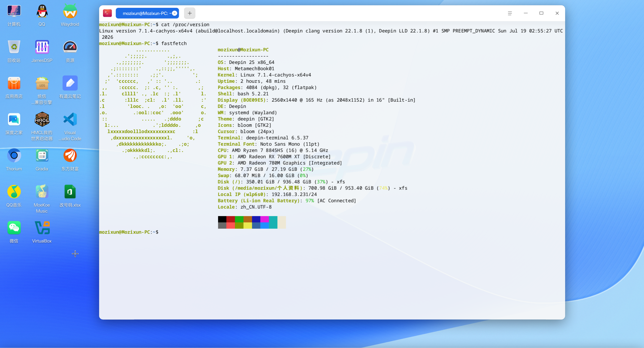The image size is (644, 348).
Task: Open the MoeKoe Music icon
Action: (x=42, y=199)
